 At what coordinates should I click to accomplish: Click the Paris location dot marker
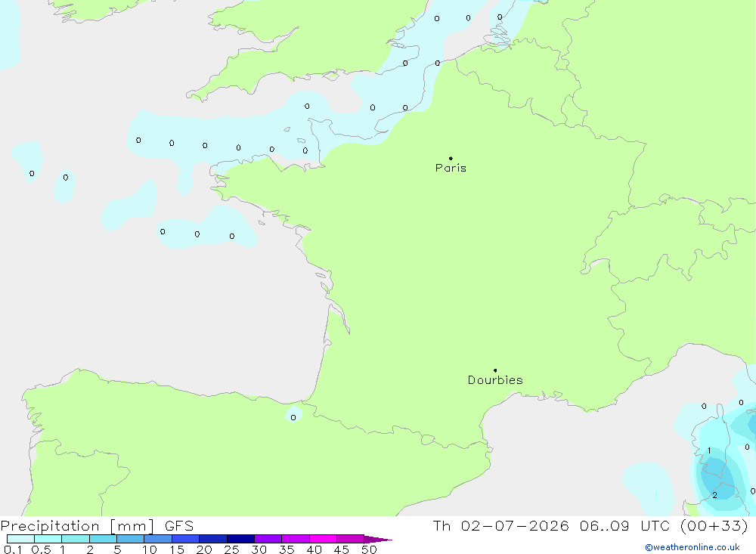[x=451, y=158]
